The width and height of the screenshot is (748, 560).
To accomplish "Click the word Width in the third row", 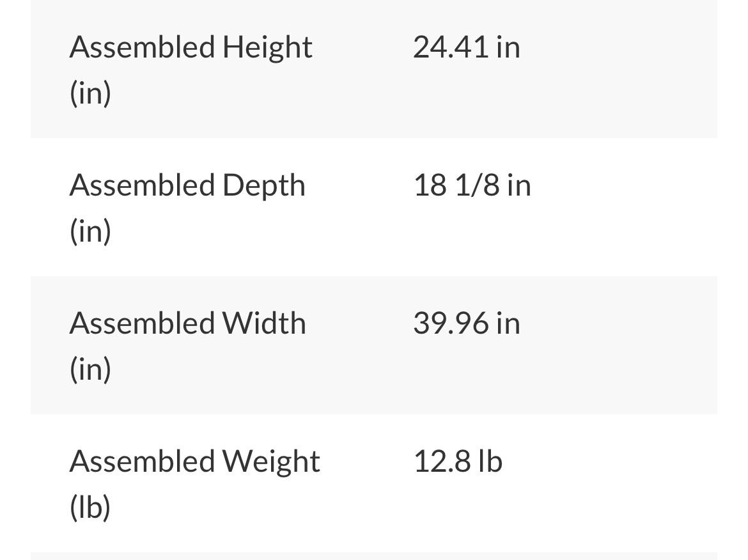I will click(x=264, y=323).
